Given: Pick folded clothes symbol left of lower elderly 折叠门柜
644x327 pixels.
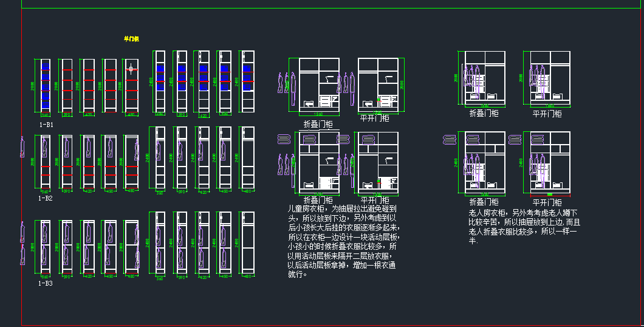Looking at the screenshot, I should [450, 140].
